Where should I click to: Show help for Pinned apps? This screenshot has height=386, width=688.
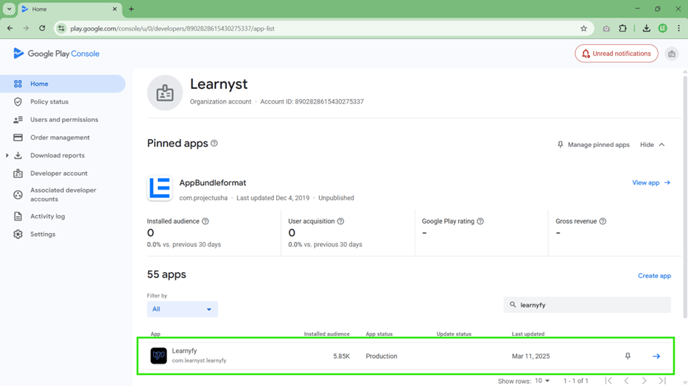pos(214,143)
